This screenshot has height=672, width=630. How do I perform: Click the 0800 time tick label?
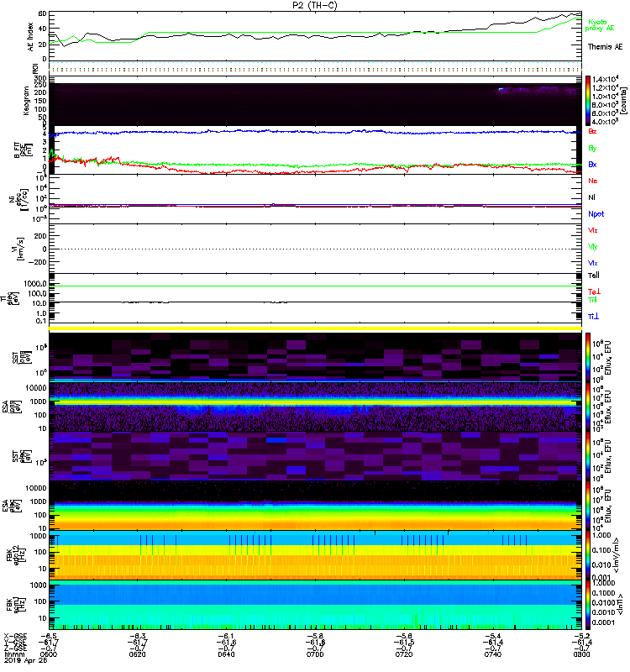[581, 654]
